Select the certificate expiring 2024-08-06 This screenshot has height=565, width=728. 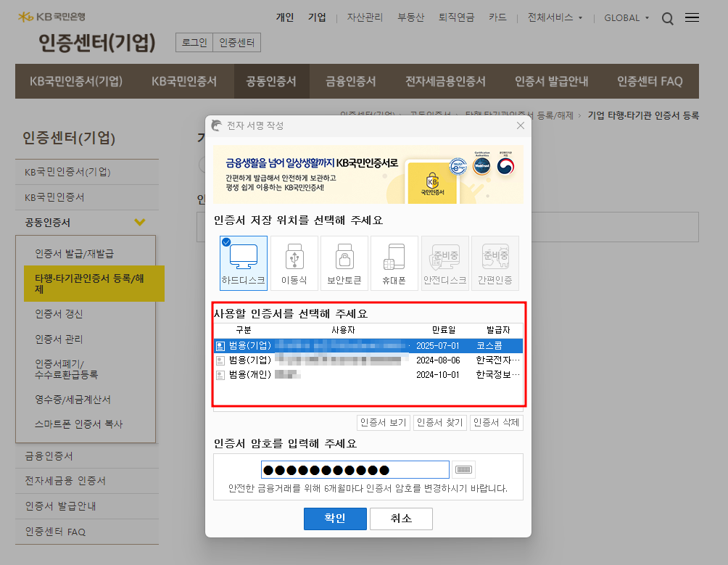[368, 360]
